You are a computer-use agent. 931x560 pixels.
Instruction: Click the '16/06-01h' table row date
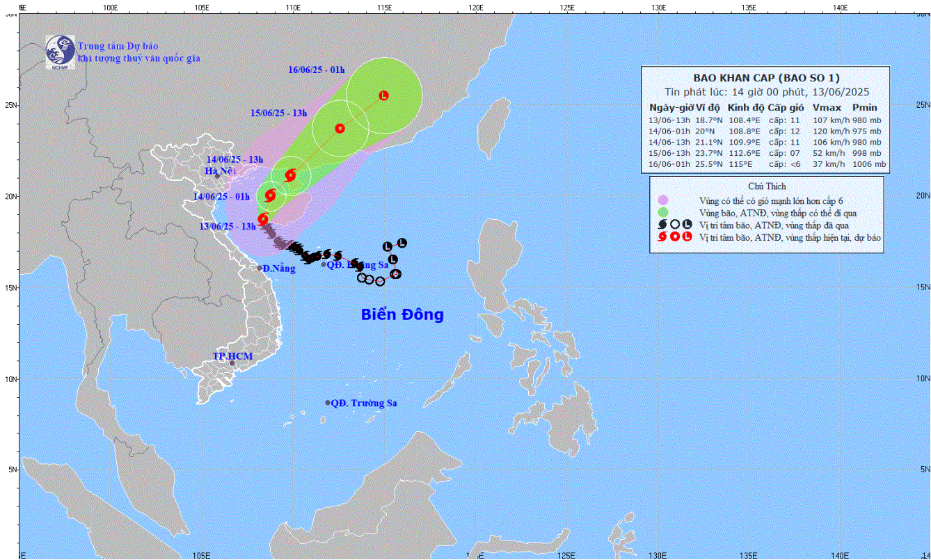[x=669, y=164]
